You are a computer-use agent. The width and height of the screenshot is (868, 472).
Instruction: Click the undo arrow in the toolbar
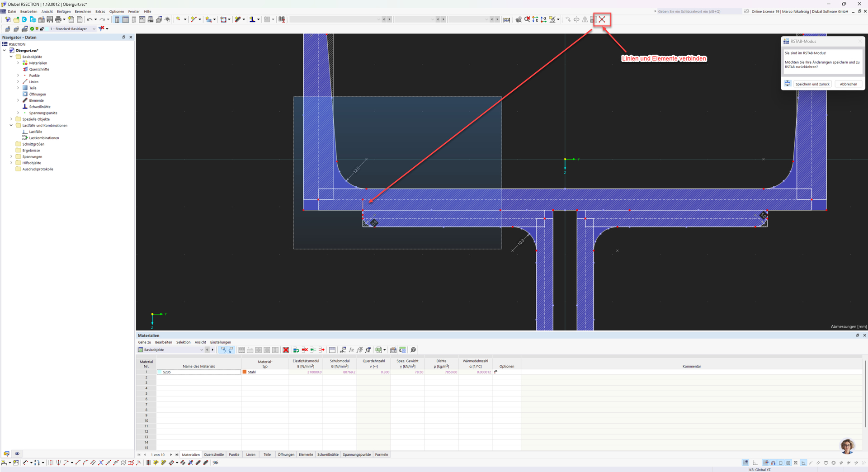[89, 19]
